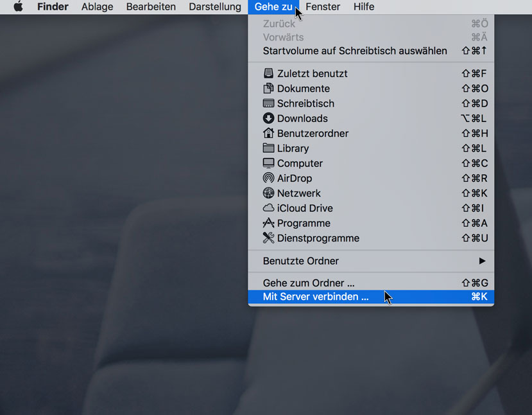Select the AirDrop entry
Image resolution: width=532 pixels, height=415 pixels.
pyautogui.click(x=371, y=178)
